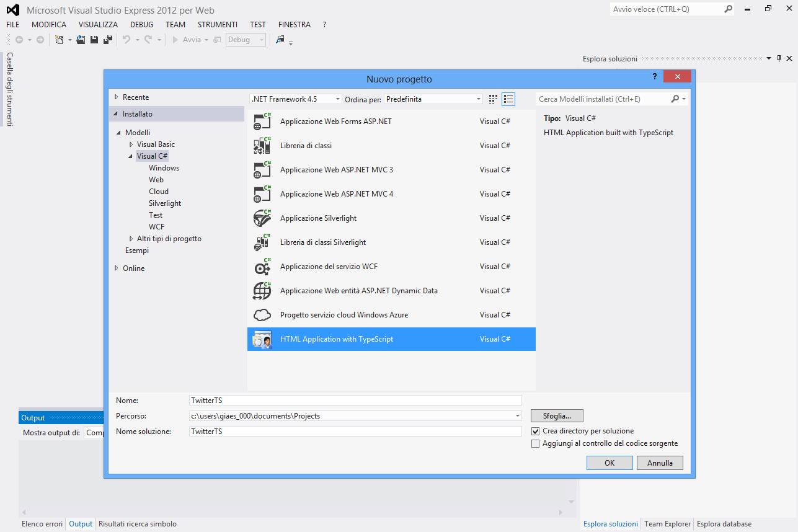Screen dimensions: 798x532
Task: Click the Applicazione Silverlight template icon
Action: [x=262, y=218]
